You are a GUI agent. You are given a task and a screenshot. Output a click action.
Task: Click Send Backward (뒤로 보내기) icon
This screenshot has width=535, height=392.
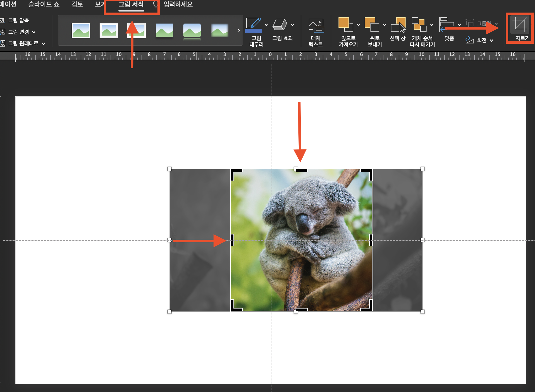372,25
